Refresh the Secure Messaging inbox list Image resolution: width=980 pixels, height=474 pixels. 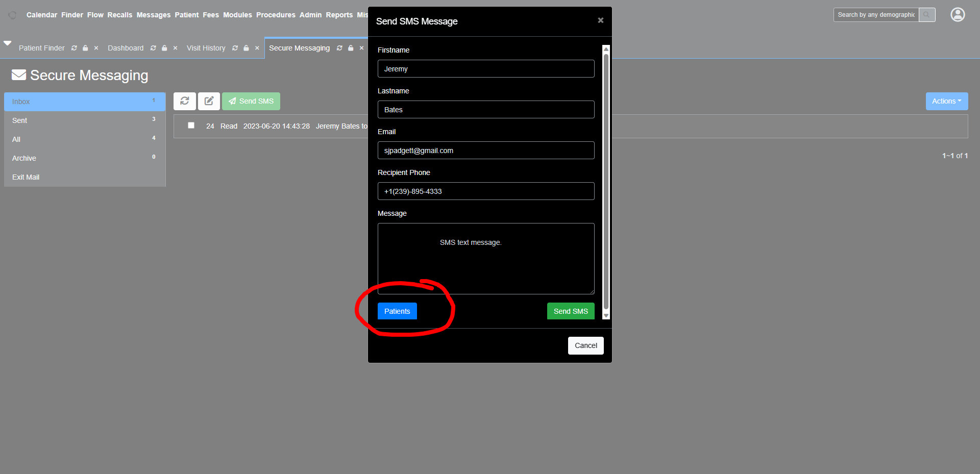[x=184, y=101]
